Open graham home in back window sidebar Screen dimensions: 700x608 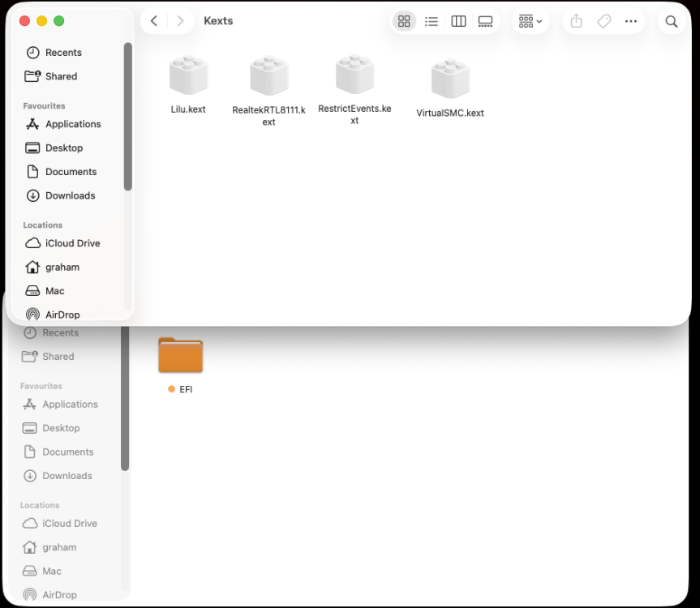[x=59, y=547]
